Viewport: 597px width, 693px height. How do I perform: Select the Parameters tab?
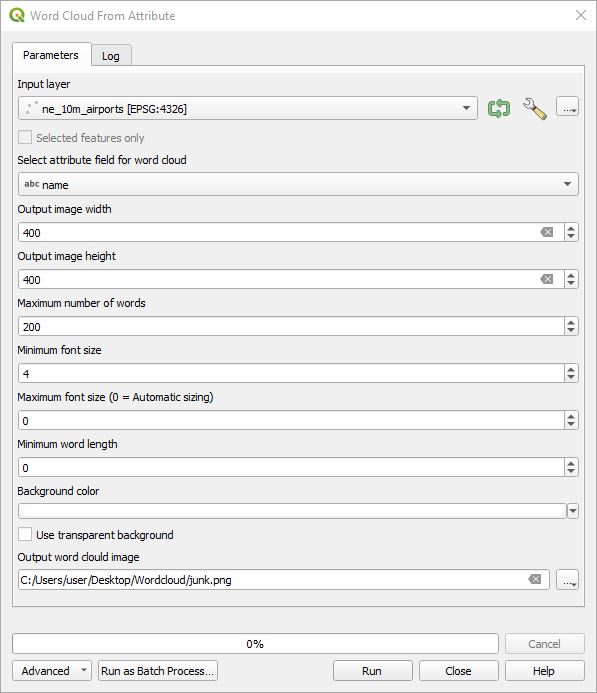[51, 55]
